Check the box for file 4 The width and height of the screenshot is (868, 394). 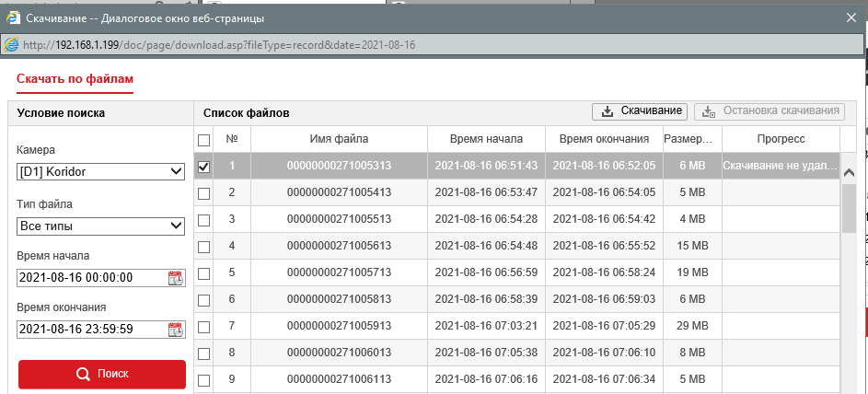coord(204,246)
